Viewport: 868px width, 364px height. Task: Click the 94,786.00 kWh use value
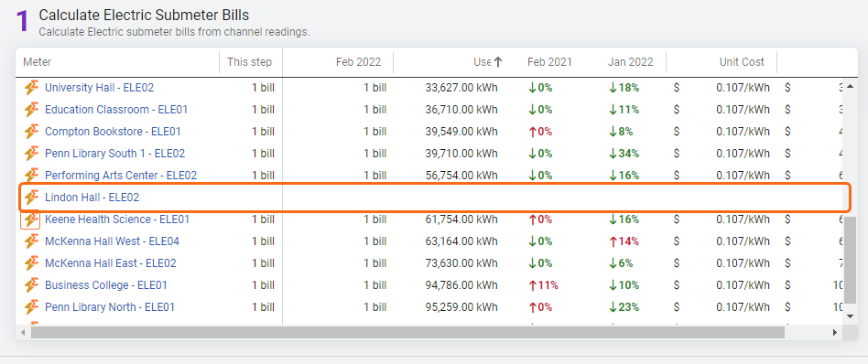coord(461,285)
